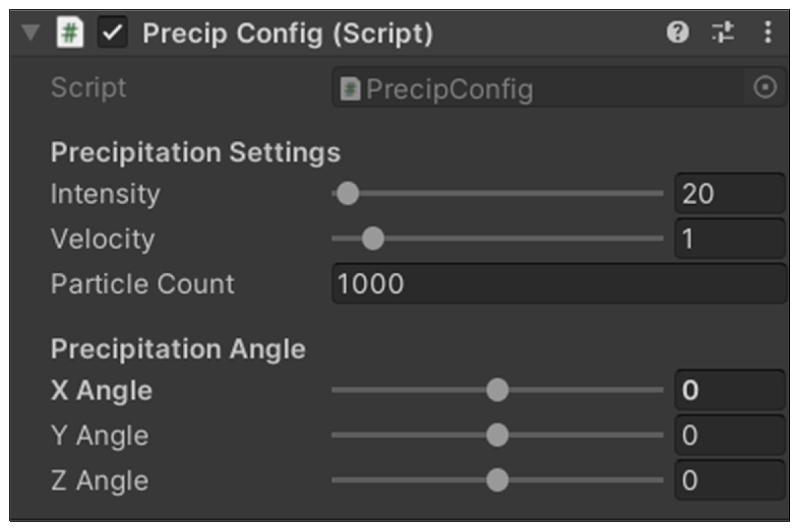Click the Velocity value field showing 1
Image resolution: width=800 pixels, height=532 pixels.
pyautogui.click(x=730, y=239)
